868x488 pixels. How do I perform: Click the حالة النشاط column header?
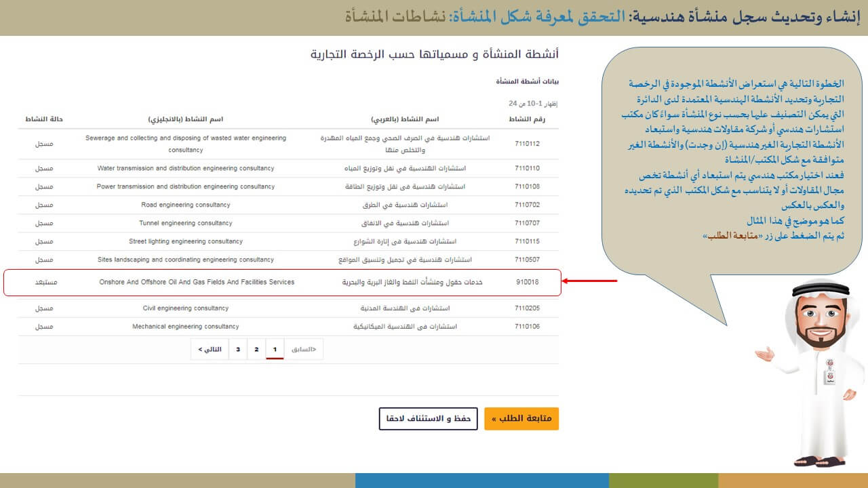click(44, 119)
